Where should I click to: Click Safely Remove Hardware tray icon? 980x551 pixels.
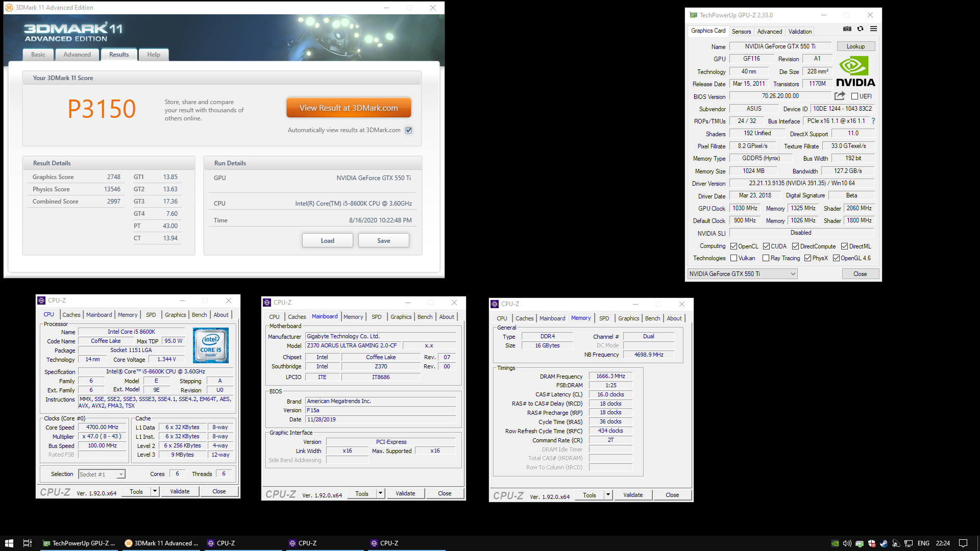click(x=860, y=543)
